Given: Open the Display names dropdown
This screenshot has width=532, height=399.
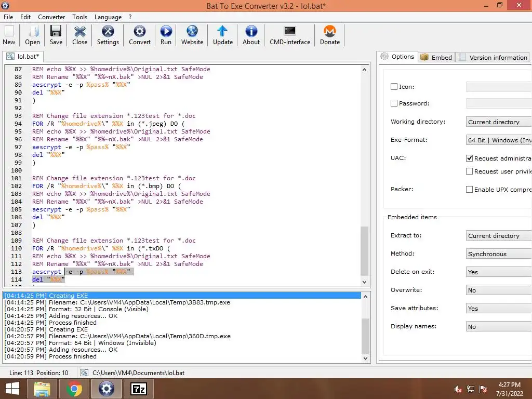Looking at the screenshot, I should (x=499, y=327).
